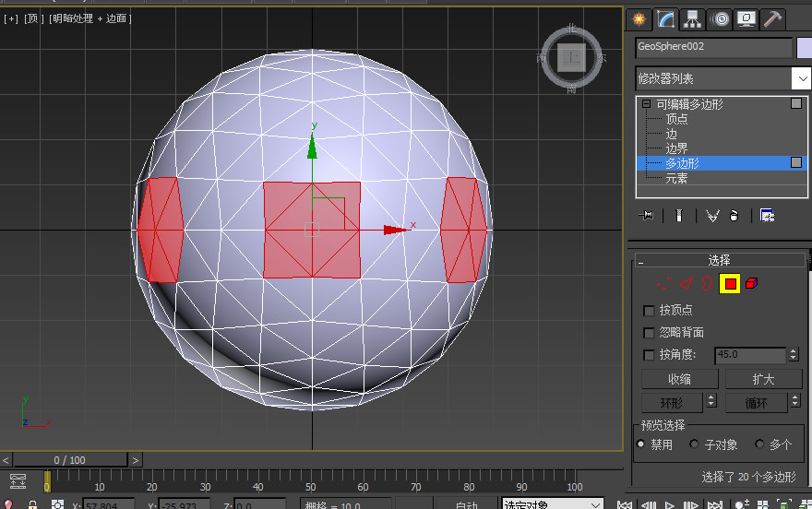Image resolution: width=812 pixels, height=509 pixels.
Task: Switch to the Hierarchy panel tab
Action: [x=693, y=18]
